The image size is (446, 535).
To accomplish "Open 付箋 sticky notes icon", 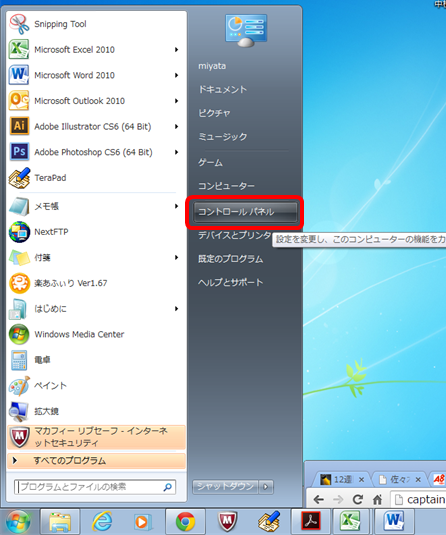I will [19, 258].
